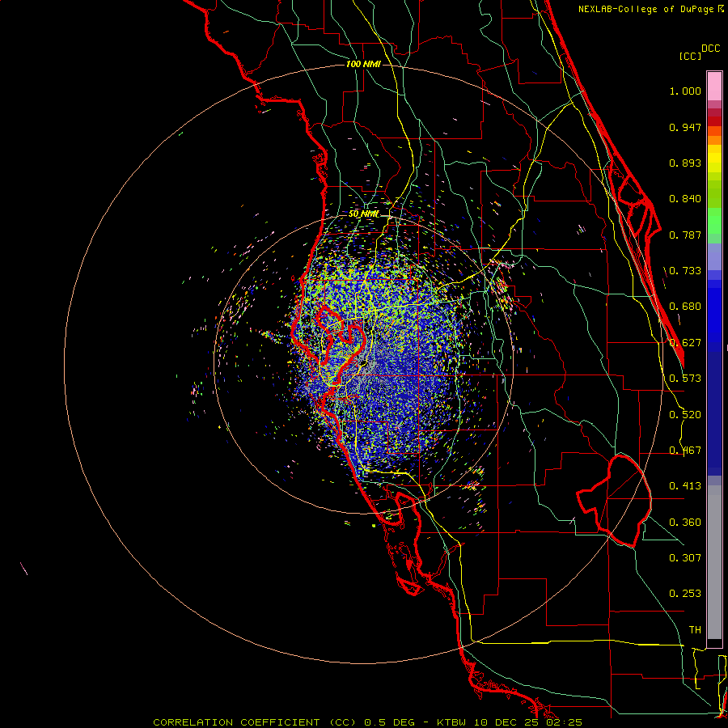This screenshot has height=728, width=728.
Task: Click the 0.467 legend value
Action: tap(685, 451)
